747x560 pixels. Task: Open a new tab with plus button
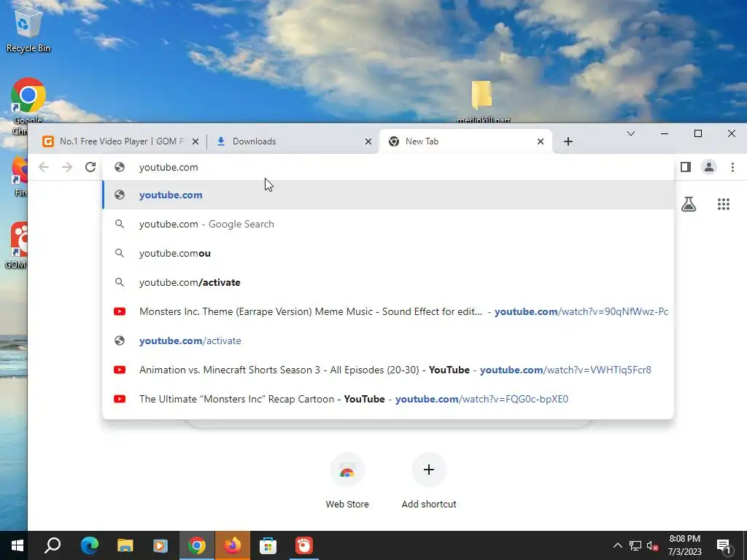(x=568, y=141)
